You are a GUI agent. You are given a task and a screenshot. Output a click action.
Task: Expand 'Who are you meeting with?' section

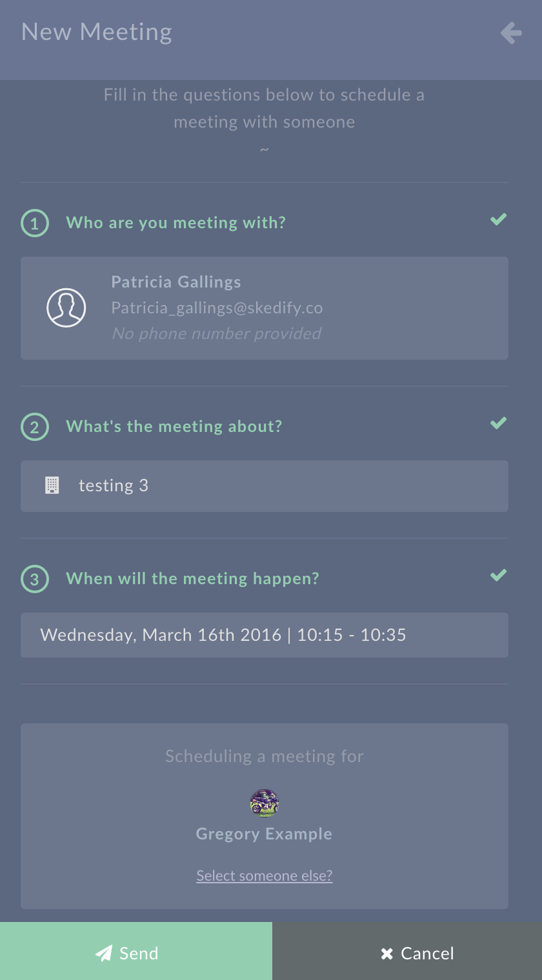point(176,223)
